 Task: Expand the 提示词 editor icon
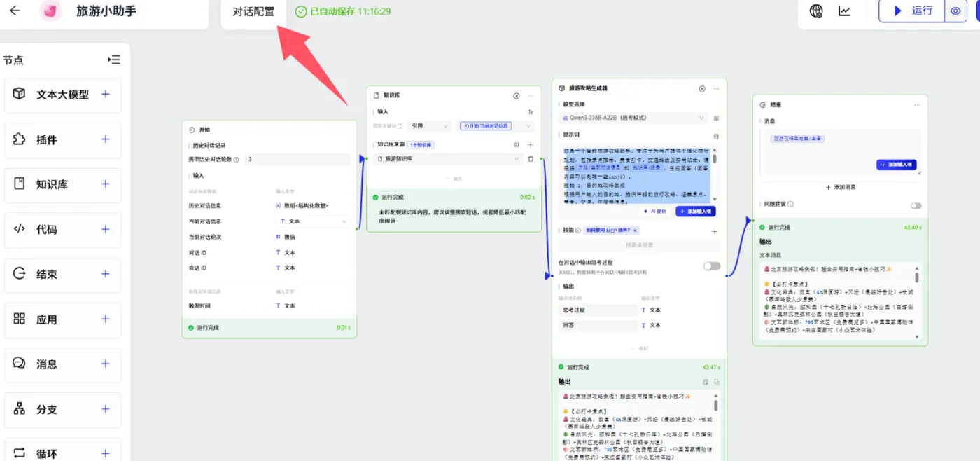(716, 136)
